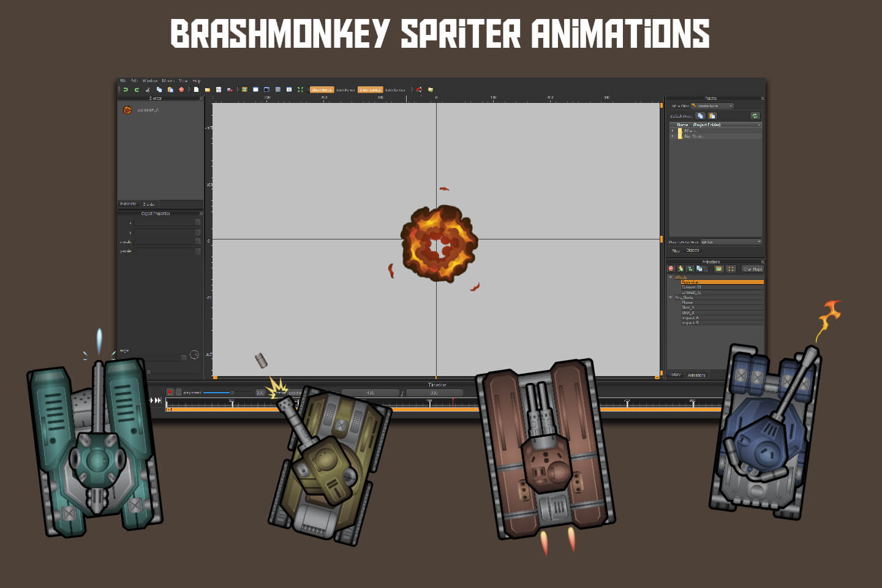Tick the checkbox beside the y property
The height and width of the screenshot is (588, 882).
point(198,232)
